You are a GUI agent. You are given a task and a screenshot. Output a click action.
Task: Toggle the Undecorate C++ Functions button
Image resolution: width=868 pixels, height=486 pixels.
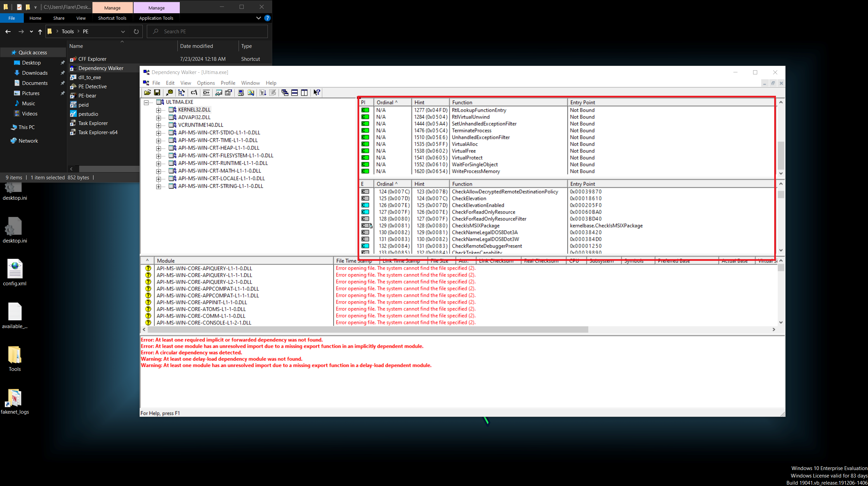tap(206, 92)
